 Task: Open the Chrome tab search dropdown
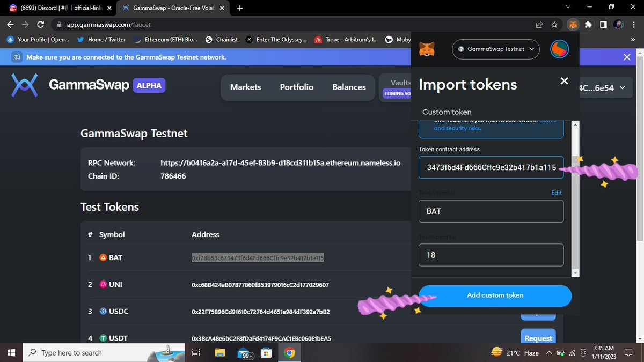pyautogui.click(x=569, y=7)
